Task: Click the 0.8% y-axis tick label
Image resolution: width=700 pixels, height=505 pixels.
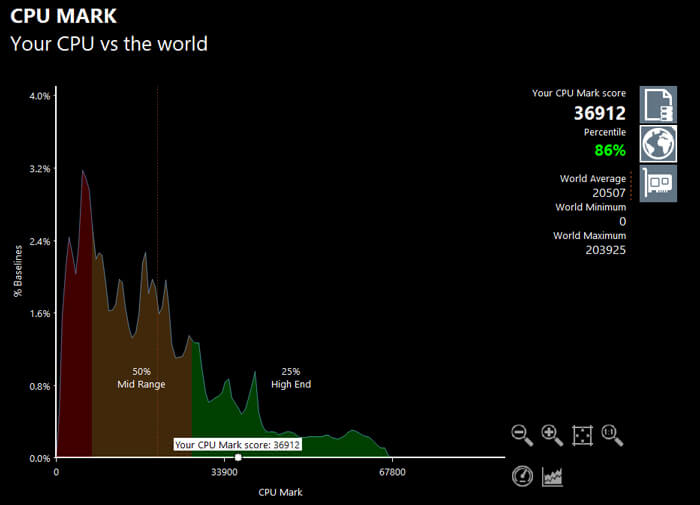Action: [40, 386]
